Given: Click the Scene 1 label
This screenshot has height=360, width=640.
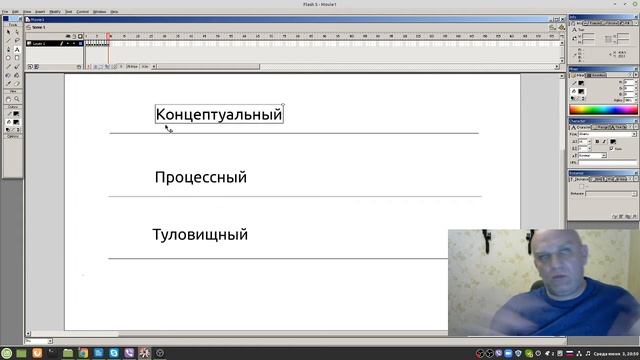Looking at the screenshot, I should (39, 27).
